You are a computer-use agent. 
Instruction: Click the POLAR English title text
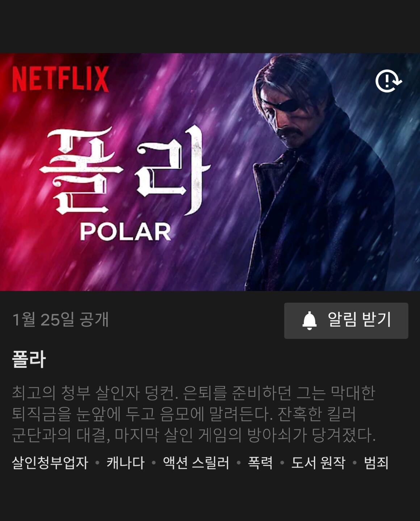pos(125,232)
